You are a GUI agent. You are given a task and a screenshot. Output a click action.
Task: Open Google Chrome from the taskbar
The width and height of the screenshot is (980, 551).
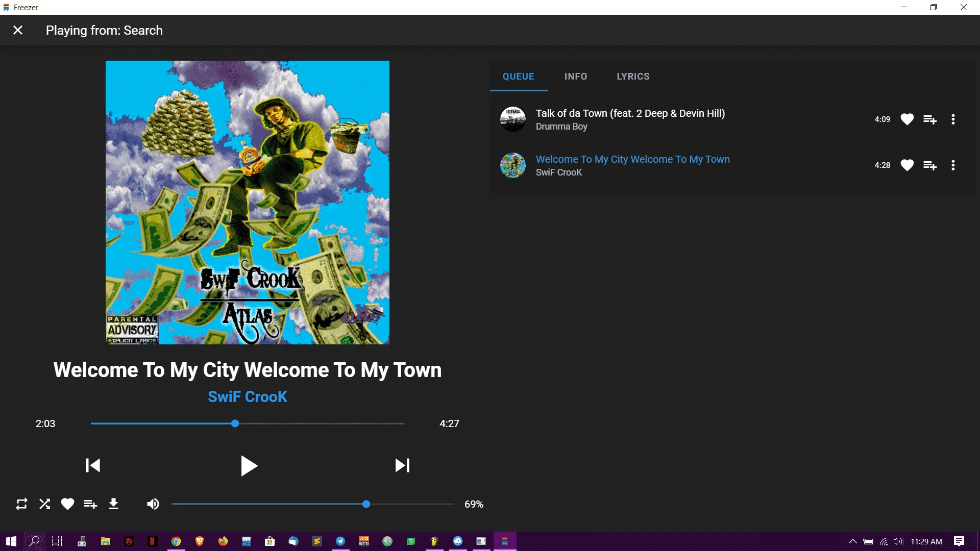click(176, 541)
